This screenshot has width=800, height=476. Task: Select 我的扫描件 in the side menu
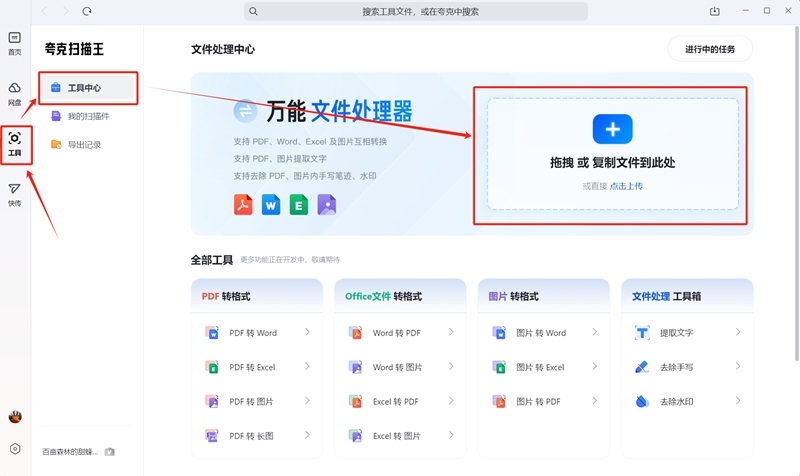click(88, 116)
